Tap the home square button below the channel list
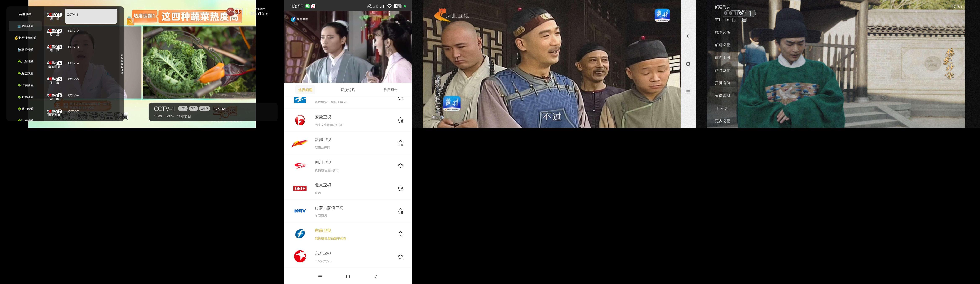Viewport: 980px width, 284px height. tap(348, 276)
